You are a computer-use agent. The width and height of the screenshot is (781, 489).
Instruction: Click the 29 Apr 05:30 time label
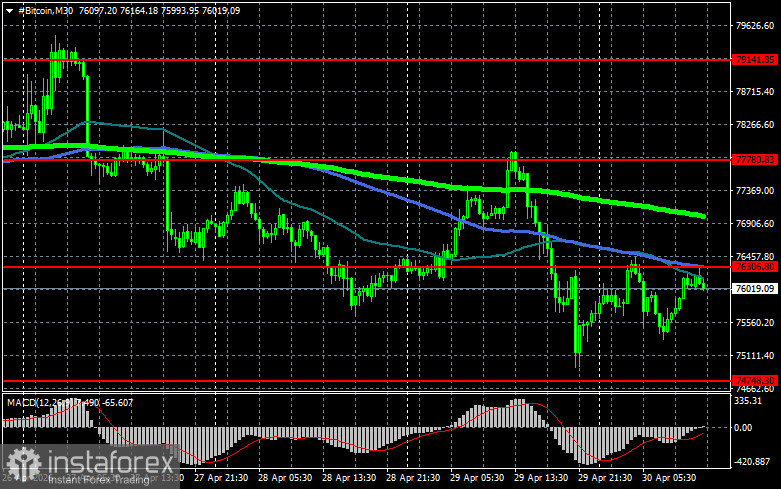(477, 478)
